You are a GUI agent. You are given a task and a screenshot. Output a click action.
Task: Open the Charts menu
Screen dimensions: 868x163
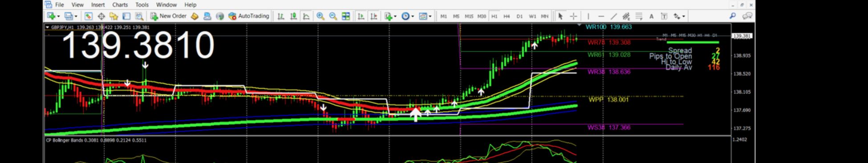coord(120,5)
